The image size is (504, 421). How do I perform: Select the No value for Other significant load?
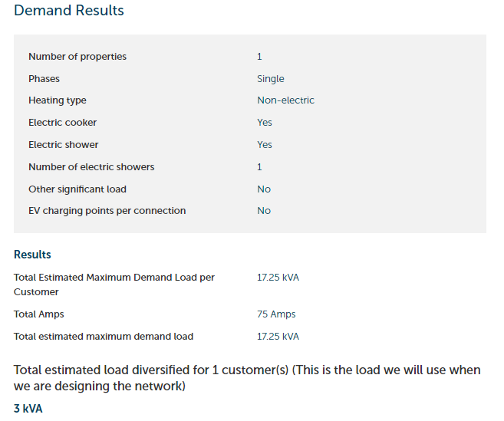[x=264, y=189]
